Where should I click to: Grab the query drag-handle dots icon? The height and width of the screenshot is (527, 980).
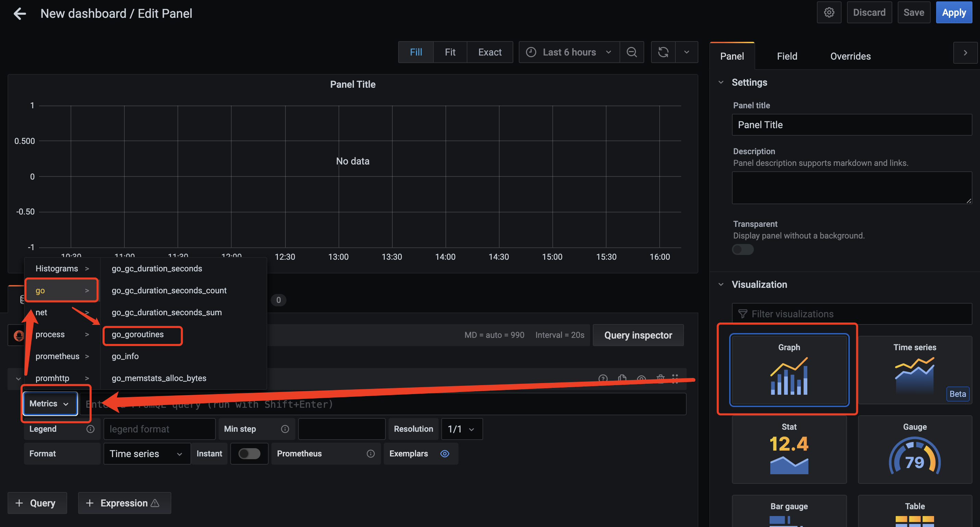pyautogui.click(x=675, y=378)
